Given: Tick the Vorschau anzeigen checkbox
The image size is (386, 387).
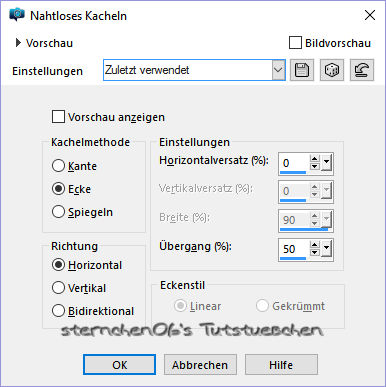Looking at the screenshot, I should [58, 117].
